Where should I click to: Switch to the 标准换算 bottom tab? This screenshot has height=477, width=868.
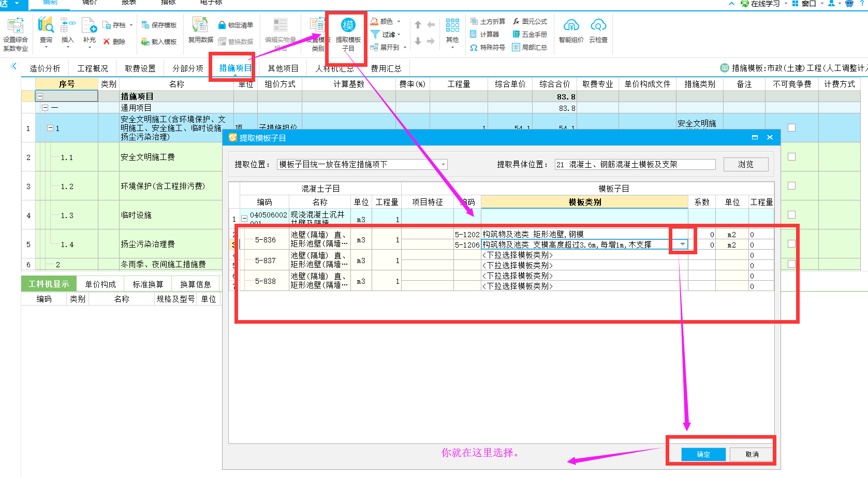(148, 284)
